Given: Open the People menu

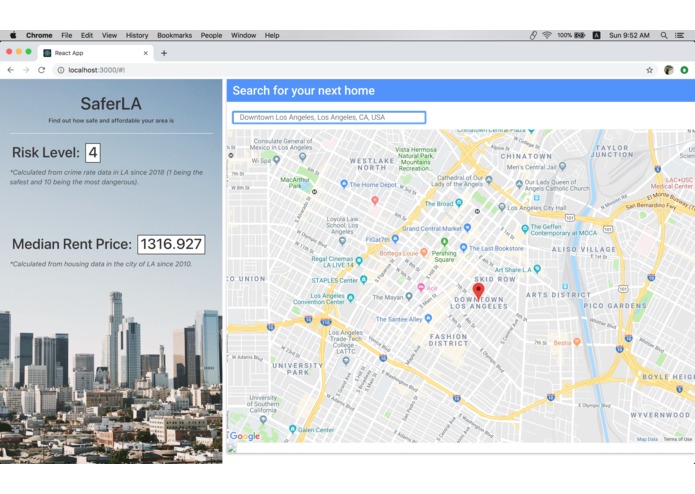Looking at the screenshot, I should pos(211,35).
